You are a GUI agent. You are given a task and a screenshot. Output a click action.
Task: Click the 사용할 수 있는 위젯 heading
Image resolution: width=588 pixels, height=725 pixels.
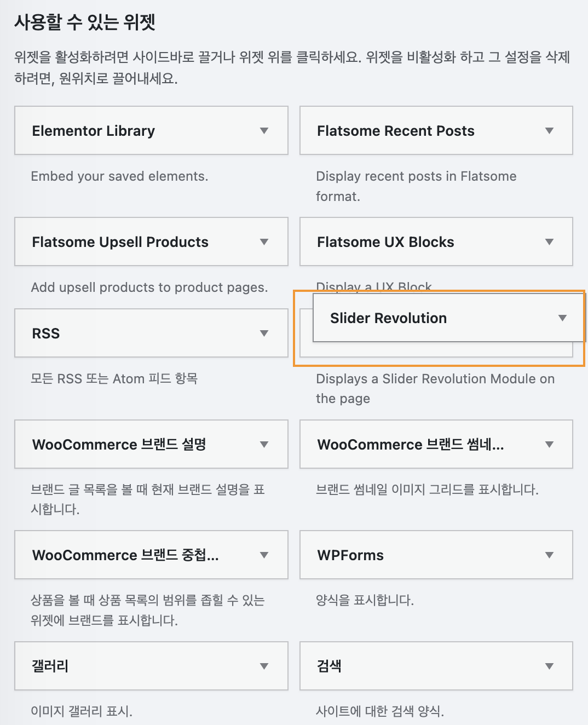click(x=85, y=22)
